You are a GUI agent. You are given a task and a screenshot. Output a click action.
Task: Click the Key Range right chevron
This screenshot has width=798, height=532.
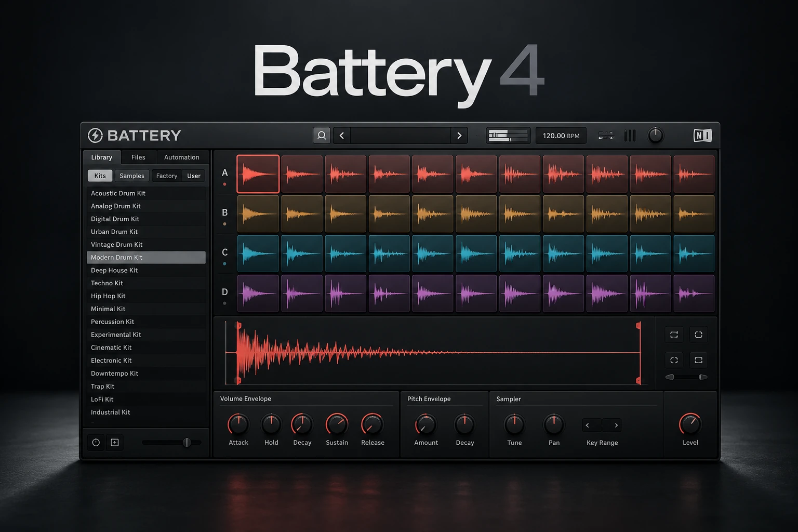(x=616, y=425)
